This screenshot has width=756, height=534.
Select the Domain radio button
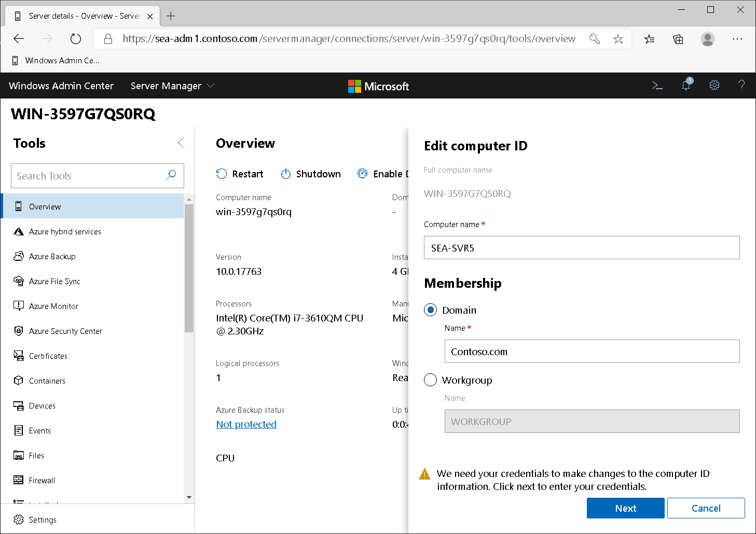coord(431,310)
